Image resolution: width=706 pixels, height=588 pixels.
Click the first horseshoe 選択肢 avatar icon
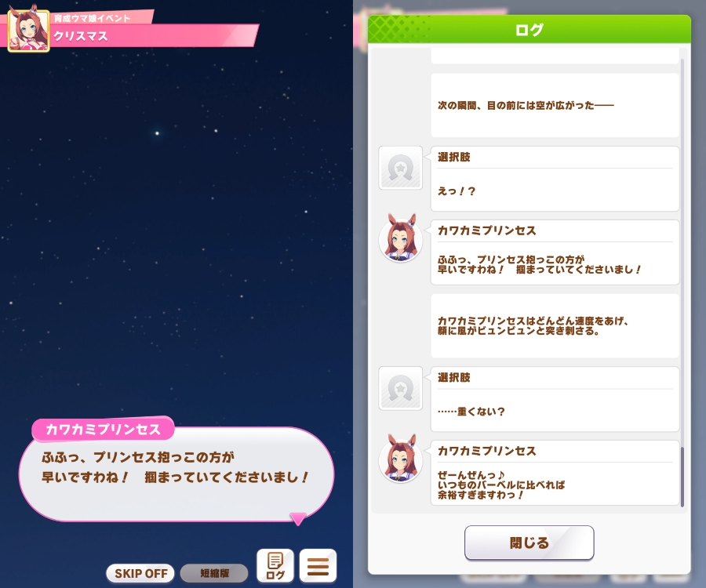401,168
